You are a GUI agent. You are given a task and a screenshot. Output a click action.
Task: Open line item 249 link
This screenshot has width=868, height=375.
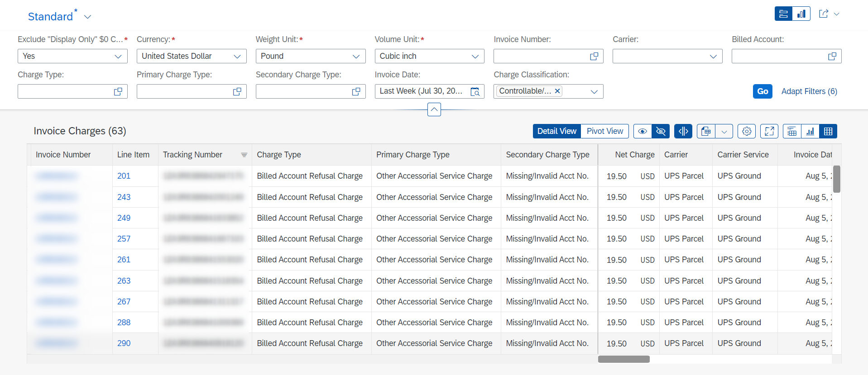point(124,218)
